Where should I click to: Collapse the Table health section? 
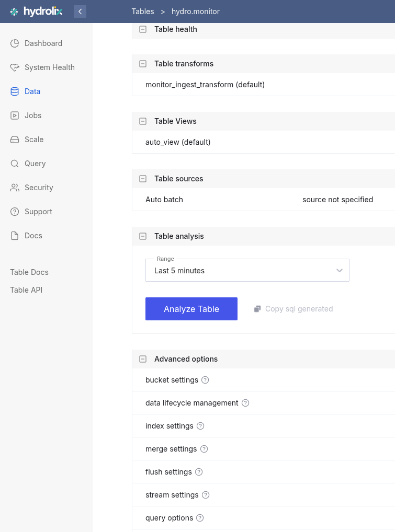[x=142, y=29]
